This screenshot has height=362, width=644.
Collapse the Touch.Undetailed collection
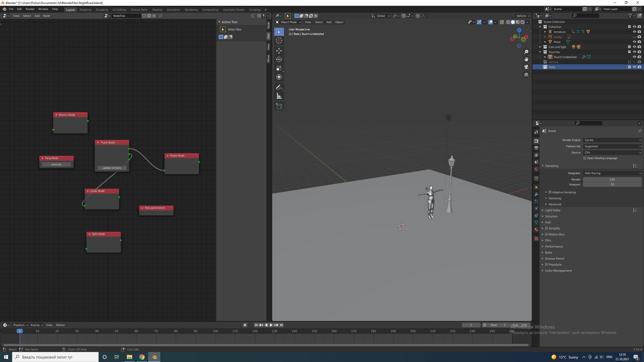pos(545,57)
